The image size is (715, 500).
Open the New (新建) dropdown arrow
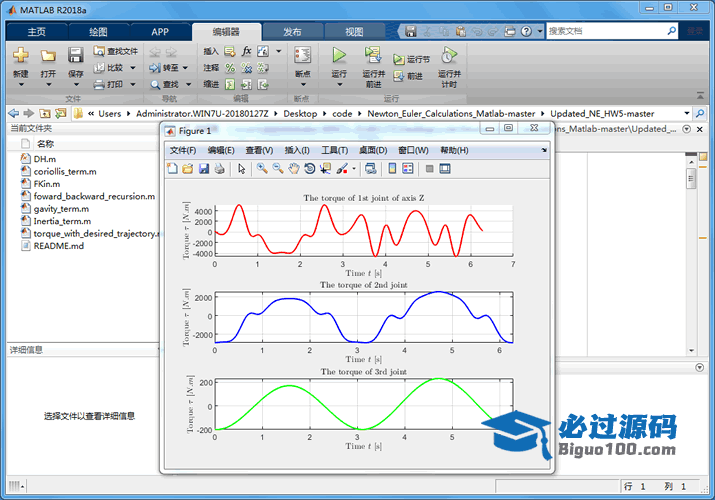[21, 85]
